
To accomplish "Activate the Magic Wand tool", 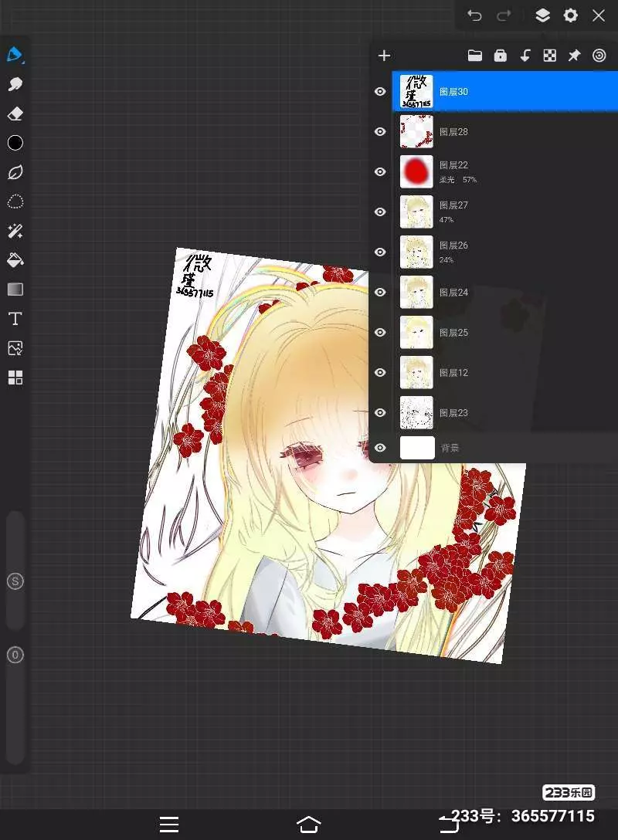I will click(x=15, y=231).
